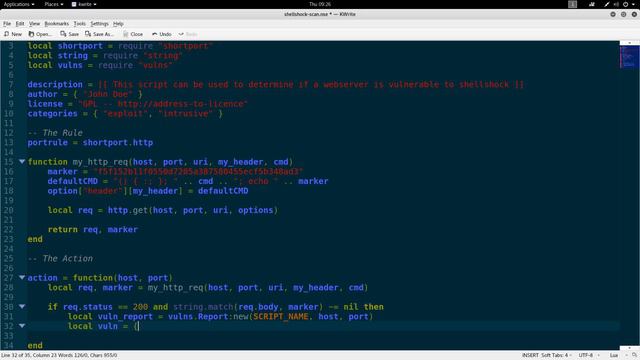Screen dimensions: 640x360
Task: Click on the 'description' variable text
Action: (55, 84)
